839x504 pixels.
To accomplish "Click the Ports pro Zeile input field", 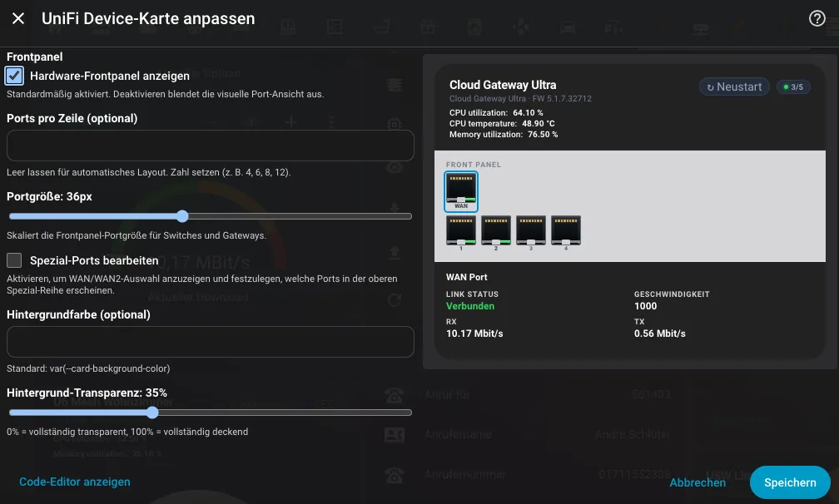I will tap(211, 146).
